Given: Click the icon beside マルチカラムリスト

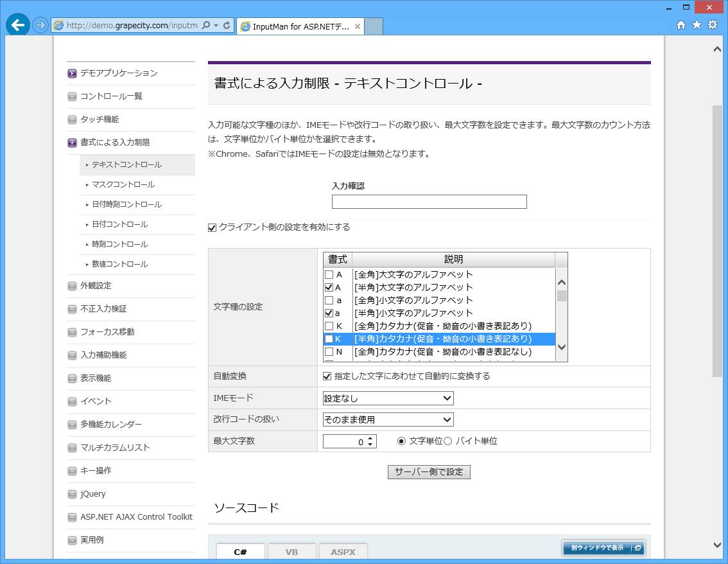Looking at the screenshot, I should coord(72,448).
